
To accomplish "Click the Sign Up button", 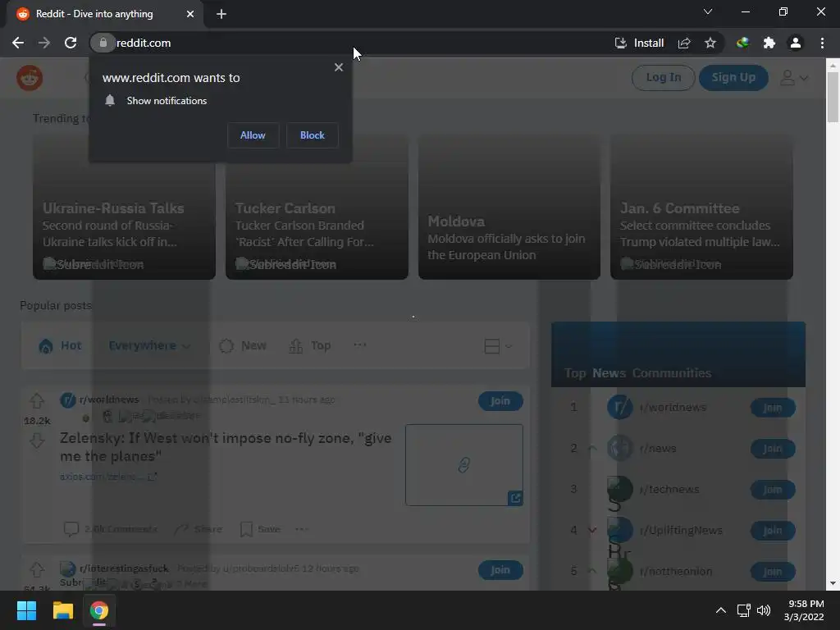I will 733,78.
